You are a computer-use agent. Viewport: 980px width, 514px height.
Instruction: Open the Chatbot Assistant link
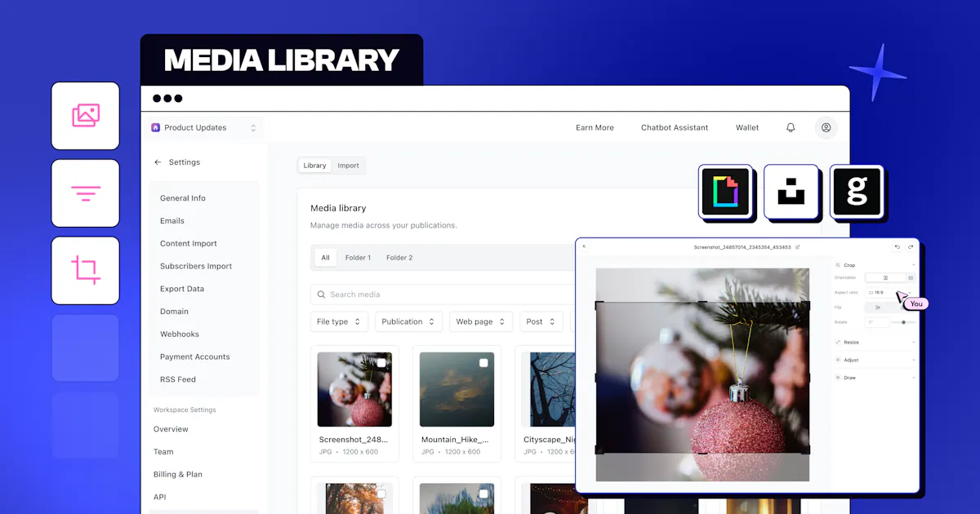(675, 127)
